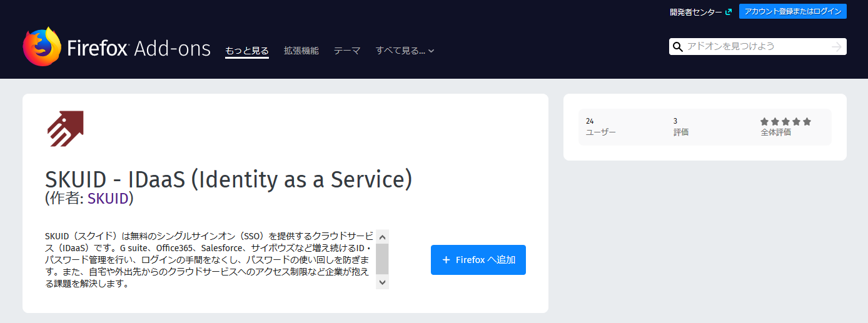Click the アカウント登録またはログイン button

pyautogui.click(x=792, y=11)
